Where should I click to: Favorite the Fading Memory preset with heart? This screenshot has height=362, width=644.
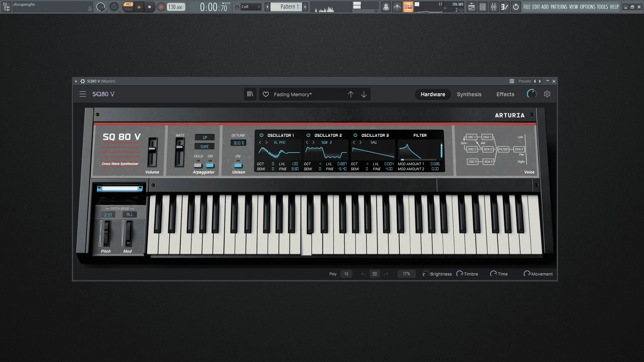[x=266, y=95]
